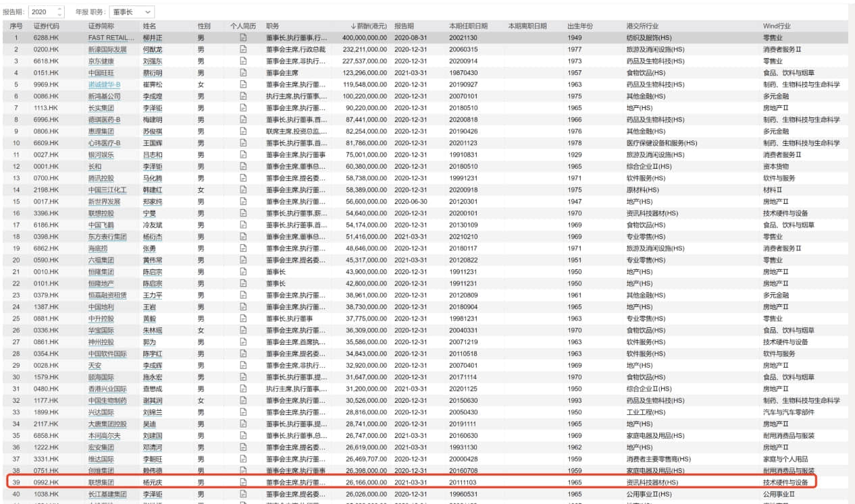View 黄伟常's personal resume icon
Screen dimensions: 855x504
[x=243, y=260]
